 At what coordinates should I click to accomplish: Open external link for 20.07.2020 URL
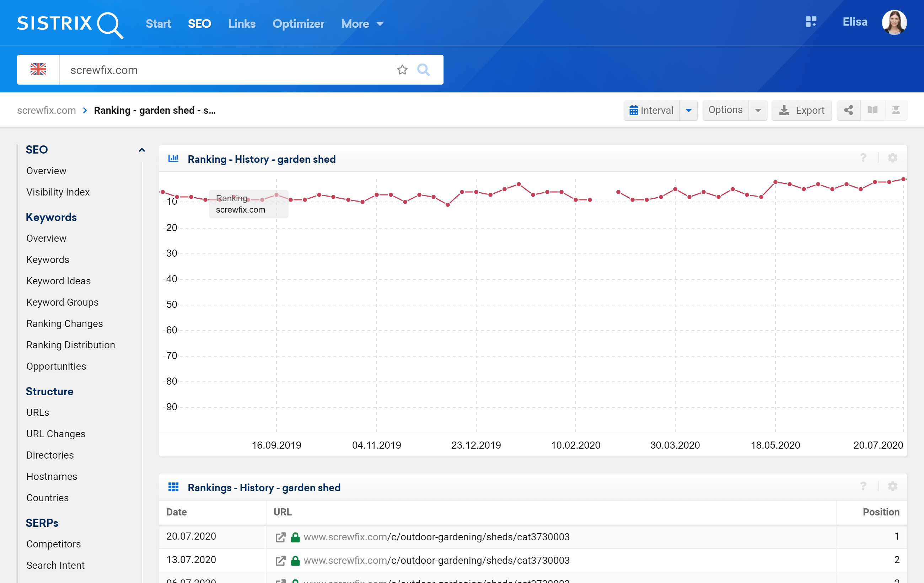[x=280, y=537]
